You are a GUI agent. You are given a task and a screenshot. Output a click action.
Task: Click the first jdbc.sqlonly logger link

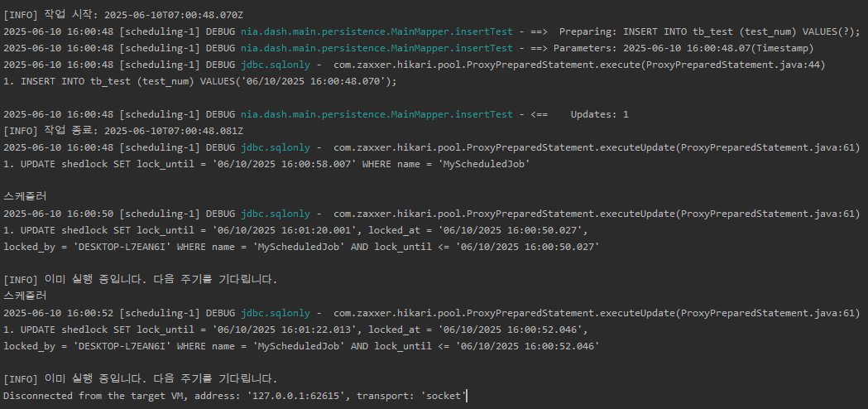(275, 65)
